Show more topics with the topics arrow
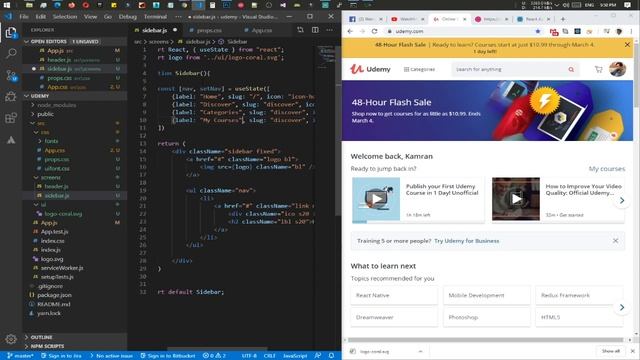 pos(622,307)
